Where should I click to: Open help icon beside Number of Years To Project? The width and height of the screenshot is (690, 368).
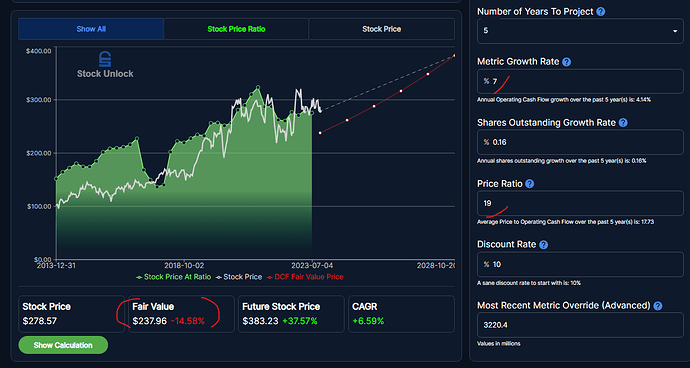tap(601, 12)
